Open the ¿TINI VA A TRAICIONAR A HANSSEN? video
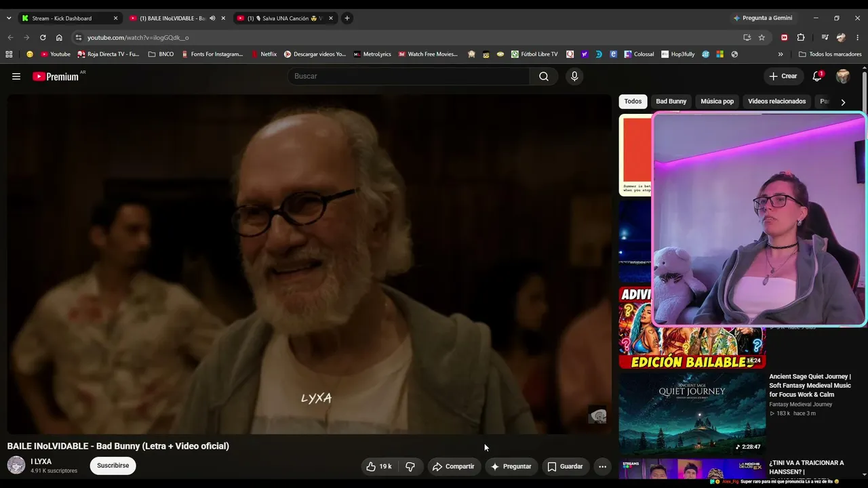 coord(806,468)
